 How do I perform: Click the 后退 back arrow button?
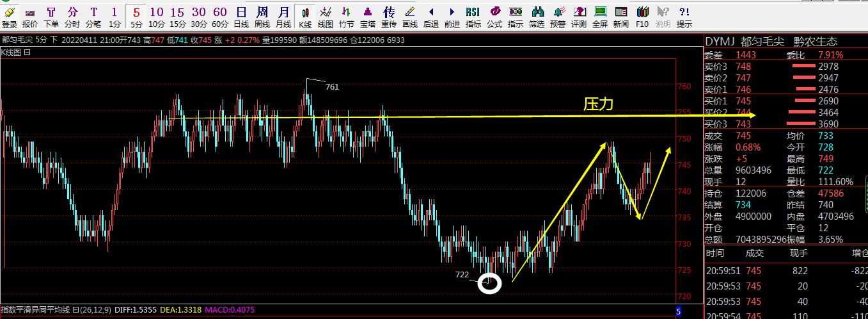pos(431,17)
